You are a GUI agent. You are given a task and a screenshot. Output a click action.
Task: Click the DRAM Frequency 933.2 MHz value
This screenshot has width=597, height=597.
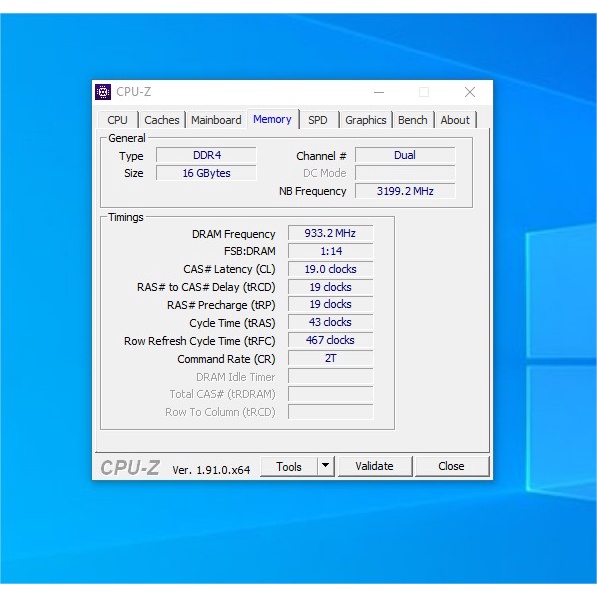coord(330,233)
